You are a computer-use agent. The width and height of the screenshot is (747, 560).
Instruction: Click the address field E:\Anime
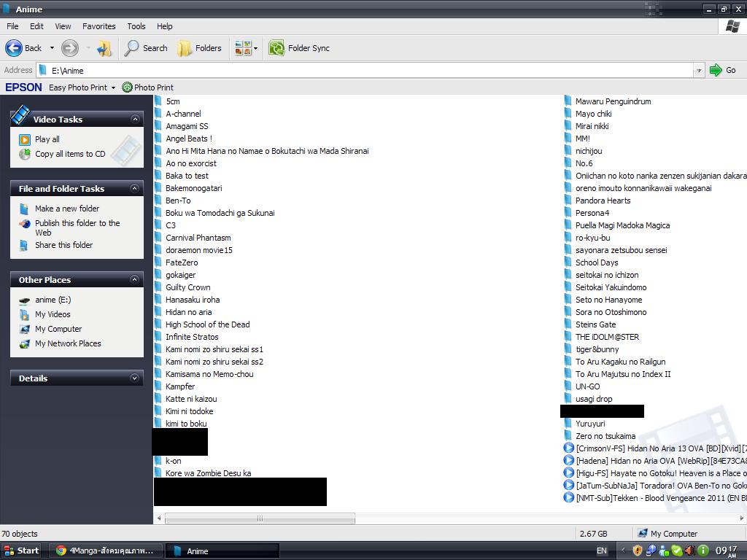coord(365,71)
